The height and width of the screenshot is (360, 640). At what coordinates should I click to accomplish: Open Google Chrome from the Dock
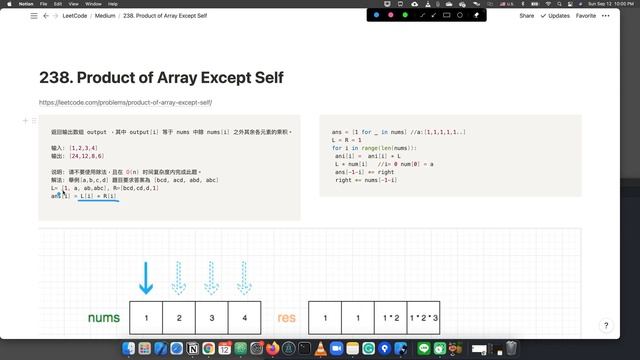(209, 348)
